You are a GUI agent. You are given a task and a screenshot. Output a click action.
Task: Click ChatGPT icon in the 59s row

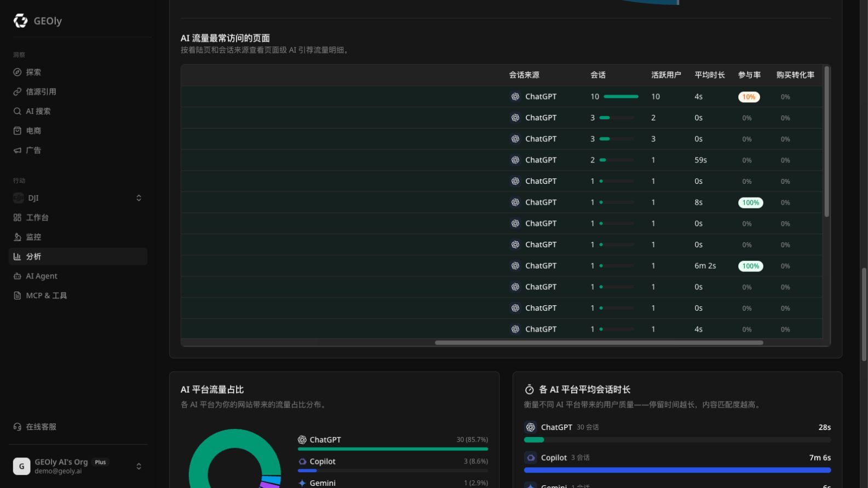(515, 160)
